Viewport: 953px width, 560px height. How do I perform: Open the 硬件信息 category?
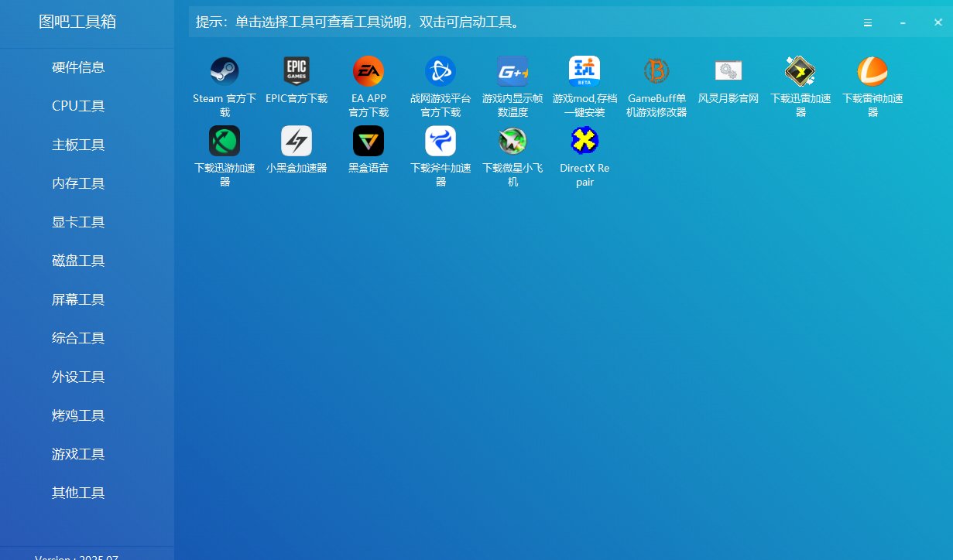[x=78, y=67]
